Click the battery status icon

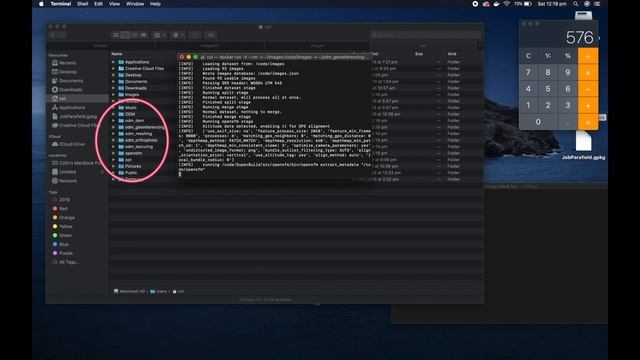[x=528, y=4]
